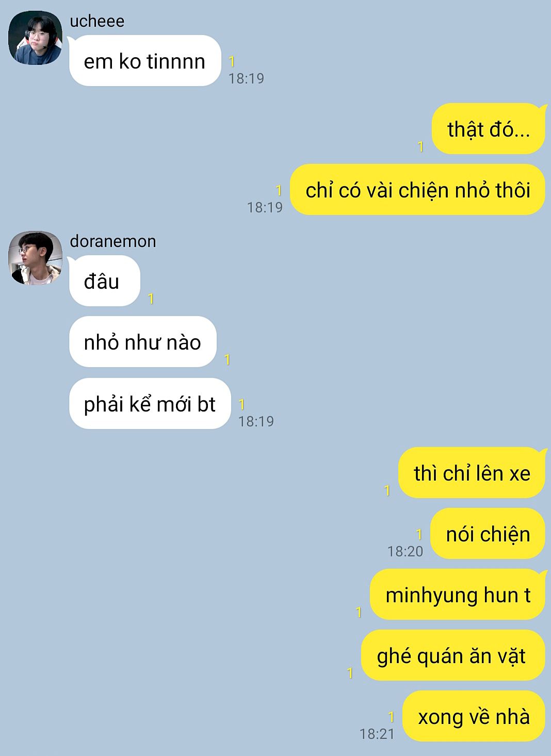The height and width of the screenshot is (756, 551).
Task: Tap the username doranemon
Action: pos(113,241)
